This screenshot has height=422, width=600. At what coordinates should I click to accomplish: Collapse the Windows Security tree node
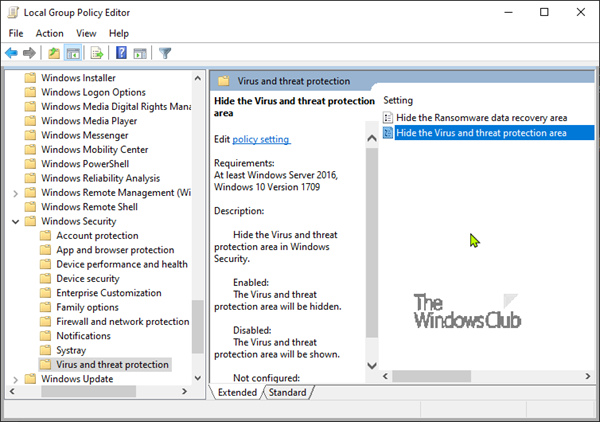click(15, 222)
